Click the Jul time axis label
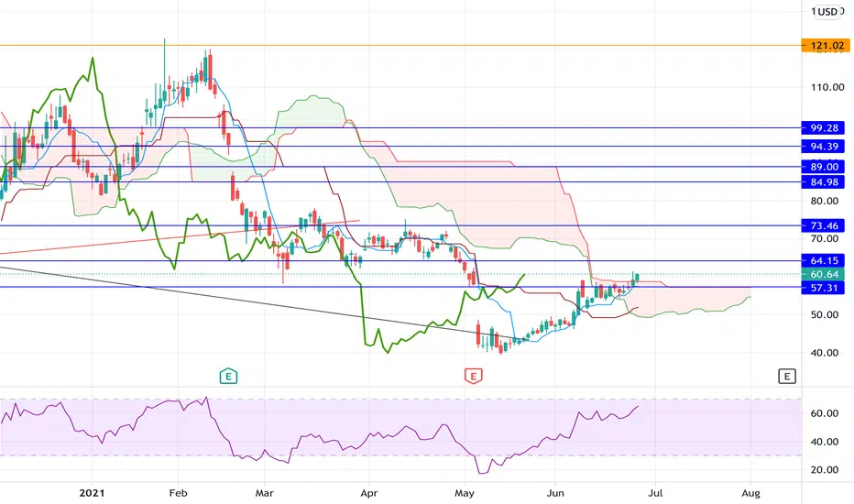 click(655, 493)
